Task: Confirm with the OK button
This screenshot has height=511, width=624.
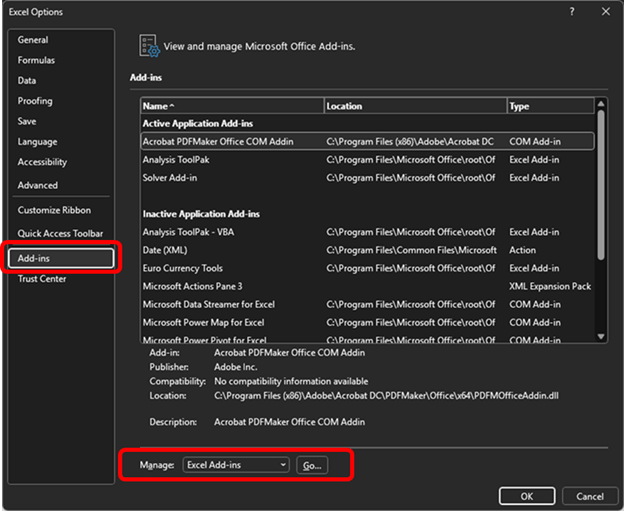Action: 527,496
